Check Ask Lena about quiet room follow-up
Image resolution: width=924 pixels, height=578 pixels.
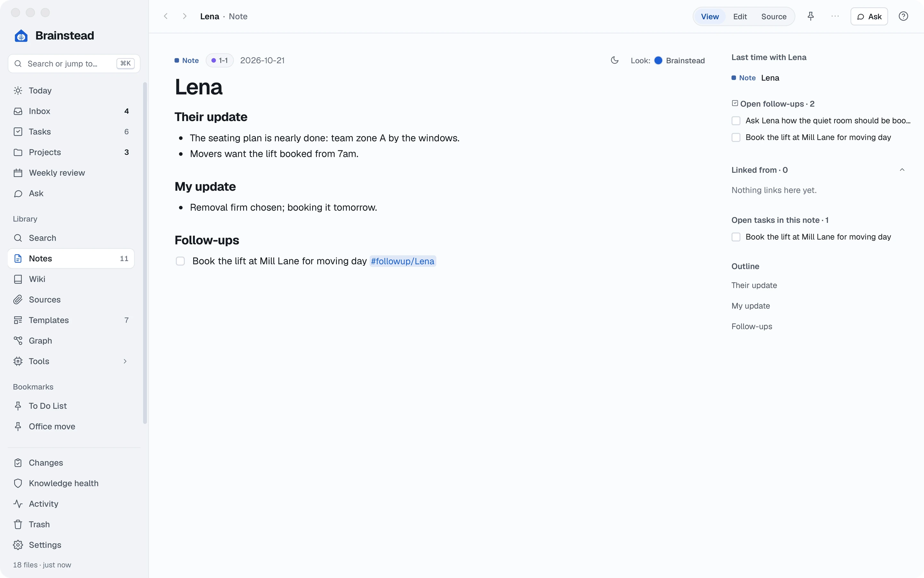click(736, 121)
